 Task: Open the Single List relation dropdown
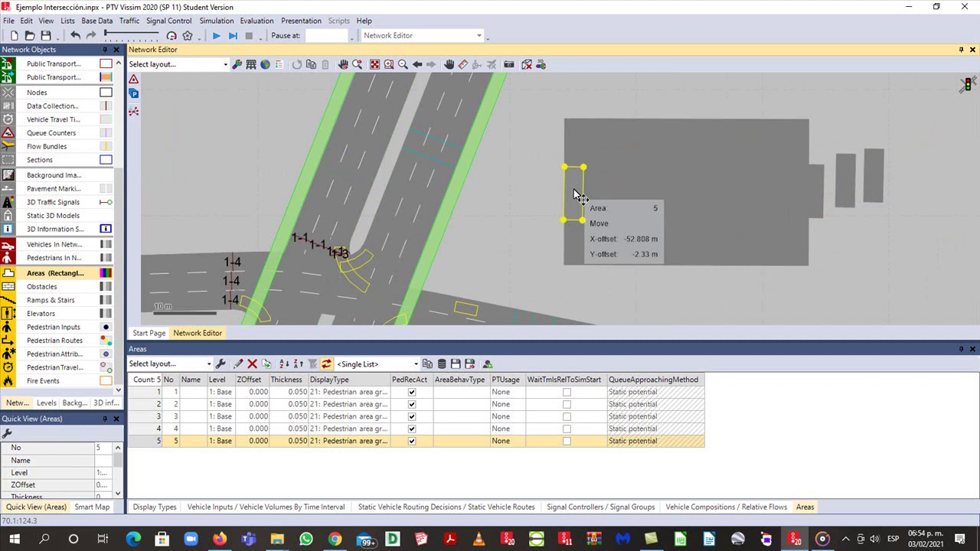(x=416, y=364)
